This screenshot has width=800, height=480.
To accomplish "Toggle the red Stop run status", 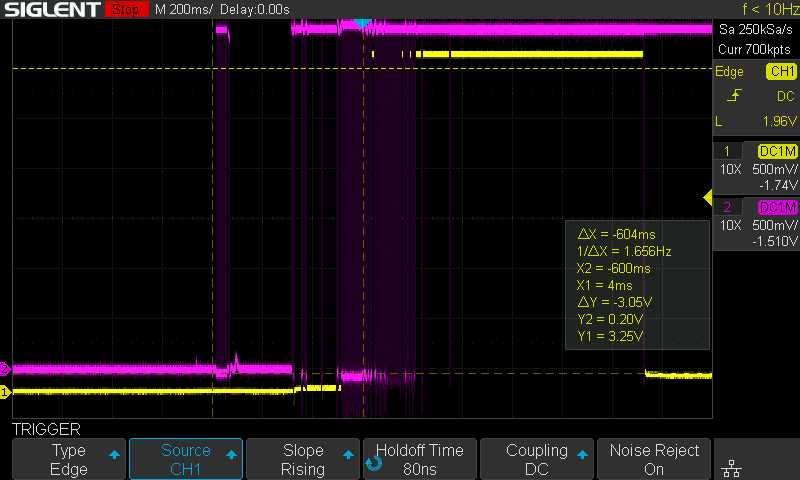I will pyautogui.click(x=125, y=10).
